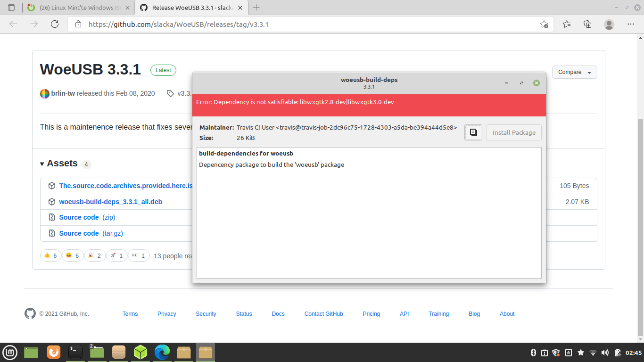
Task: Open the Terms footer link
Action: [130, 314]
